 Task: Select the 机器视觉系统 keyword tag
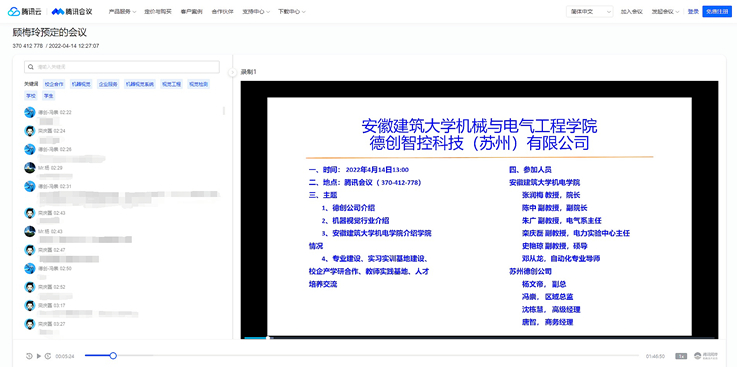[x=140, y=84]
